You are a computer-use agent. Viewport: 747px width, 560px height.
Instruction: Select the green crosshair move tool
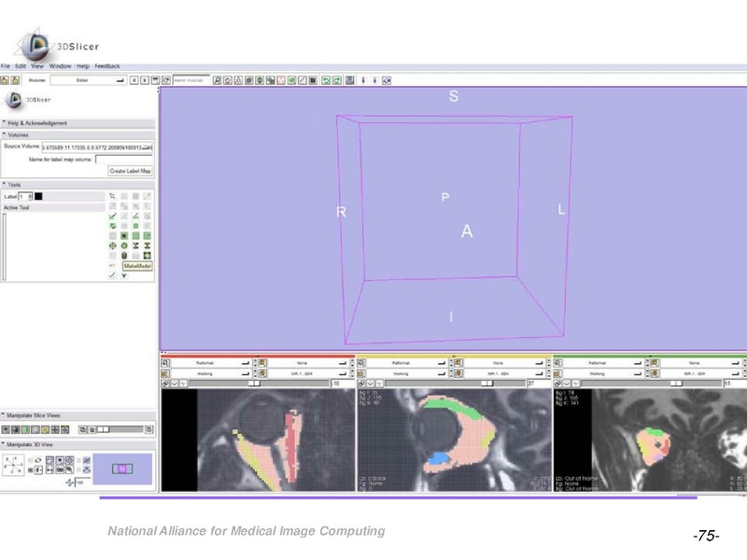[112, 245]
